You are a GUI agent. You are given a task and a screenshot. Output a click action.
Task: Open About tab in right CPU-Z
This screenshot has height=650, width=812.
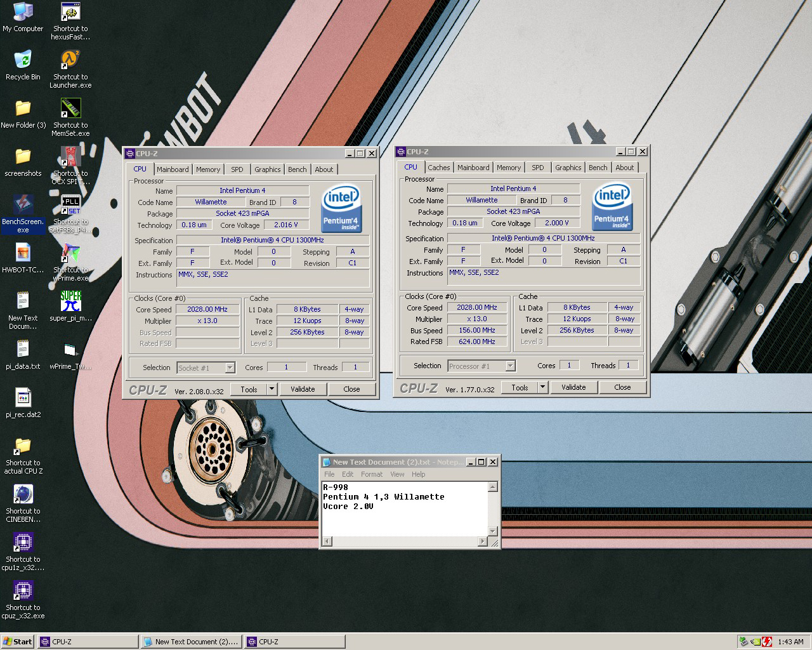pyautogui.click(x=625, y=168)
